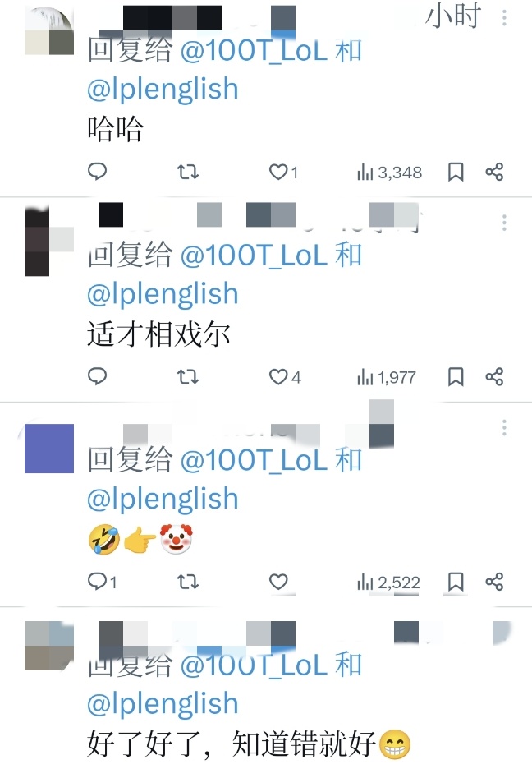This screenshot has width=532, height=769.
Task: View analytics showing 2,522 views
Action: click(388, 583)
